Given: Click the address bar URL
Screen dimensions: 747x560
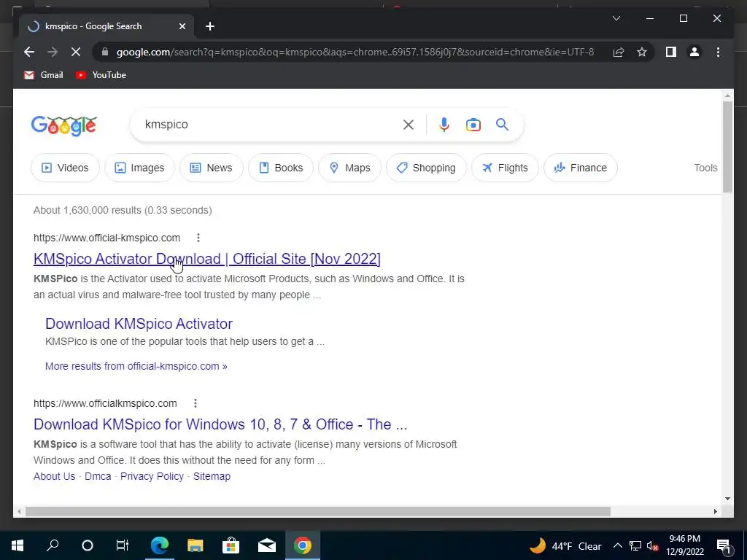Looking at the screenshot, I should (355, 52).
